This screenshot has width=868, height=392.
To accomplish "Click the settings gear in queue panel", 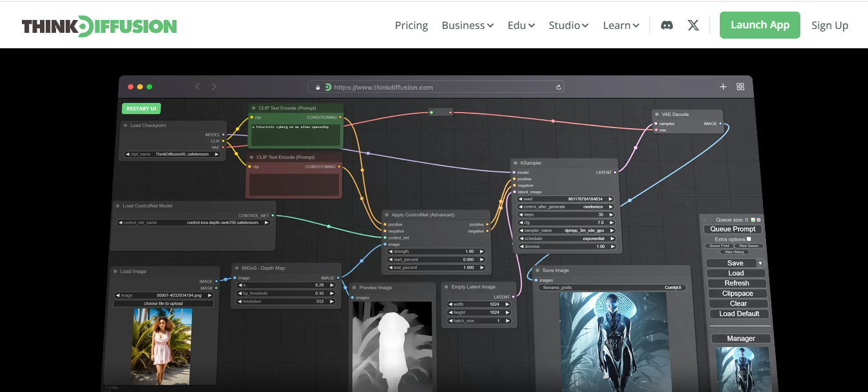I will [758, 219].
